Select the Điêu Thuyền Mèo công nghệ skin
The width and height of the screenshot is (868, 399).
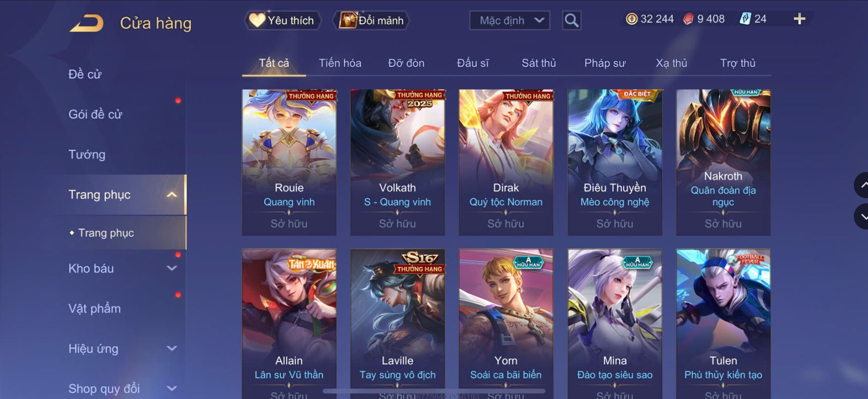[615, 162]
